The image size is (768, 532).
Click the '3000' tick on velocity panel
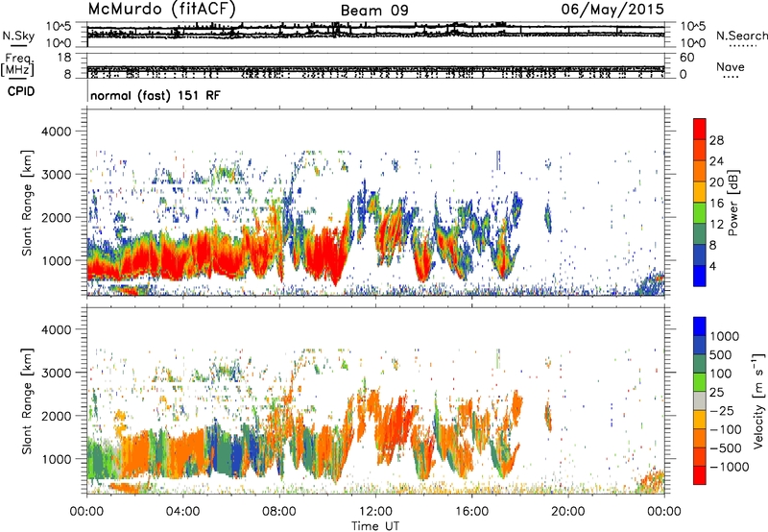tap(58, 373)
